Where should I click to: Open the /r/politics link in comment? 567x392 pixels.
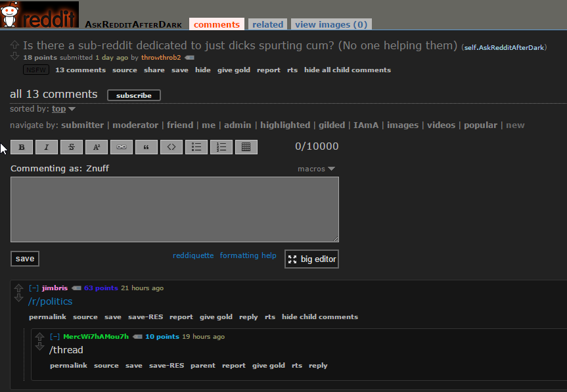point(51,301)
